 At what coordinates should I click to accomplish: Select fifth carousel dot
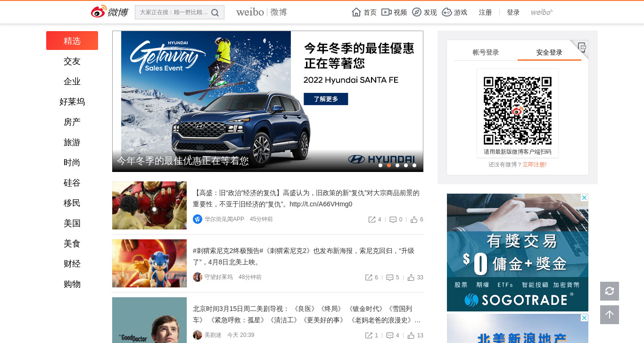tap(414, 165)
